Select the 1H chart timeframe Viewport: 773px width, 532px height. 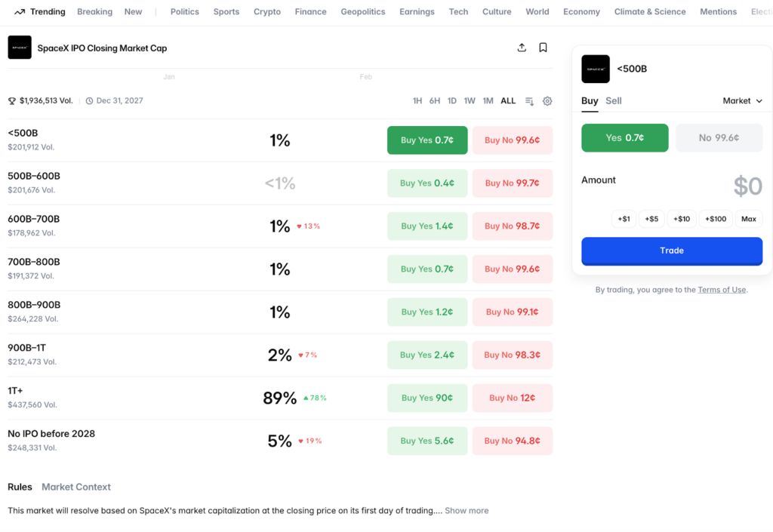pos(417,100)
